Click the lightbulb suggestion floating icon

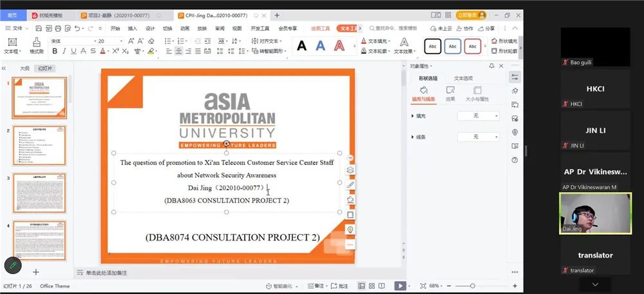click(x=350, y=230)
